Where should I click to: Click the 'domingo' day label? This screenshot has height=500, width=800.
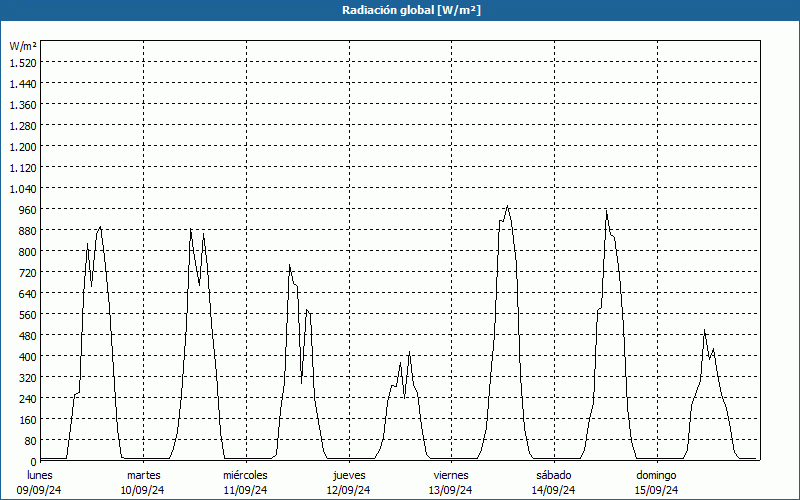(x=657, y=475)
